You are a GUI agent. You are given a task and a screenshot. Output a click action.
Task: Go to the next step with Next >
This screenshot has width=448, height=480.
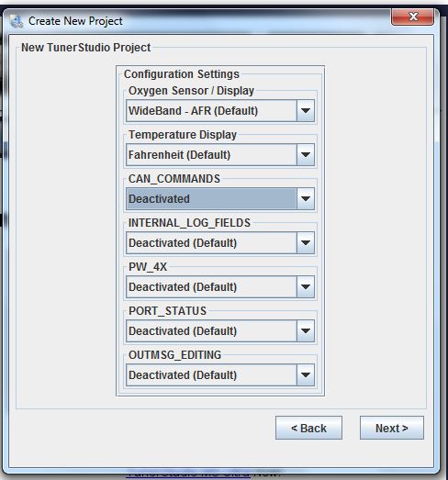pyautogui.click(x=392, y=428)
